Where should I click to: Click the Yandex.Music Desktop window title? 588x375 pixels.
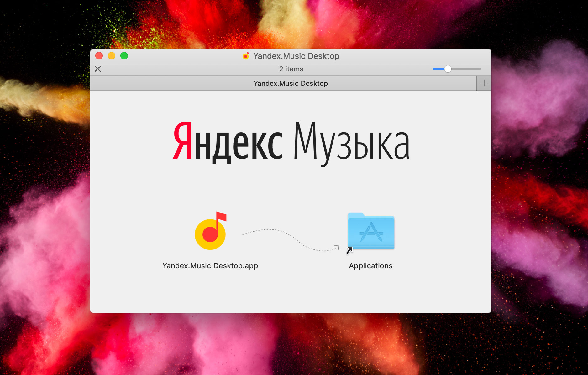(x=297, y=56)
